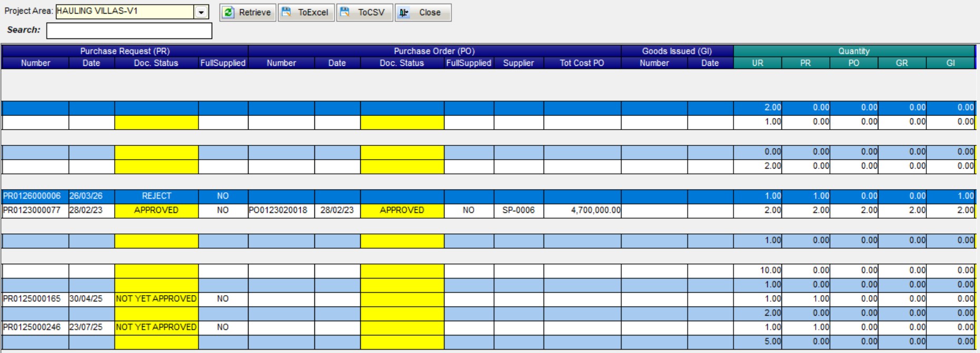Click the Purchase Request (PR) group header

[x=125, y=51]
